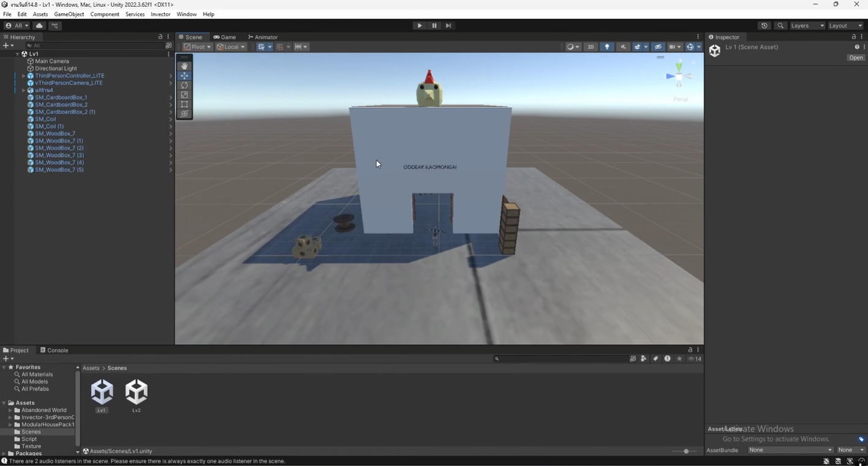Open the Undo History icon
868x466 pixels.
[x=764, y=26]
